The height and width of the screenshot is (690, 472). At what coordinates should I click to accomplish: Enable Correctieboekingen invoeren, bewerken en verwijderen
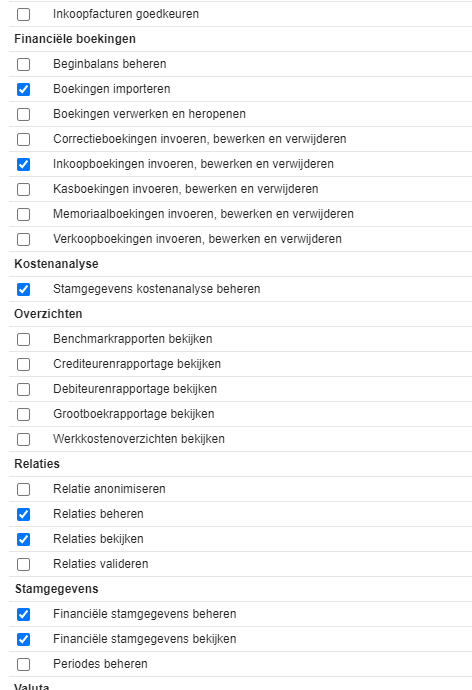(23, 139)
